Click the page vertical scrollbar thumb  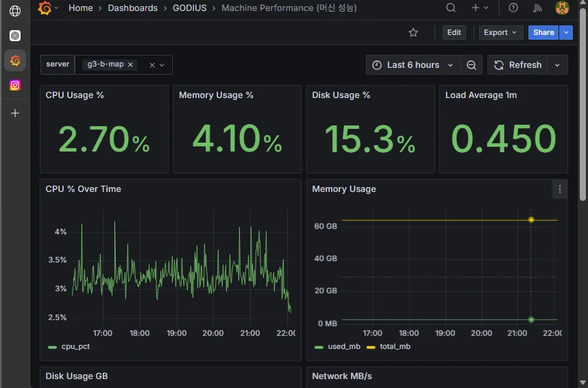pyautogui.click(x=583, y=104)
